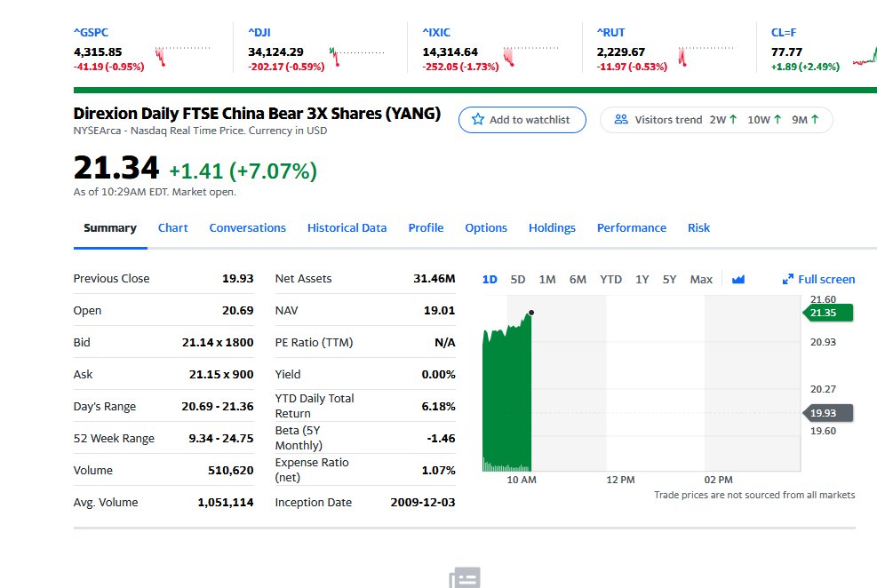This screenshot has height=588, width=877.
Task: Open the ^IXIC mini sparkline chart
Action: [x=530, y=57]
